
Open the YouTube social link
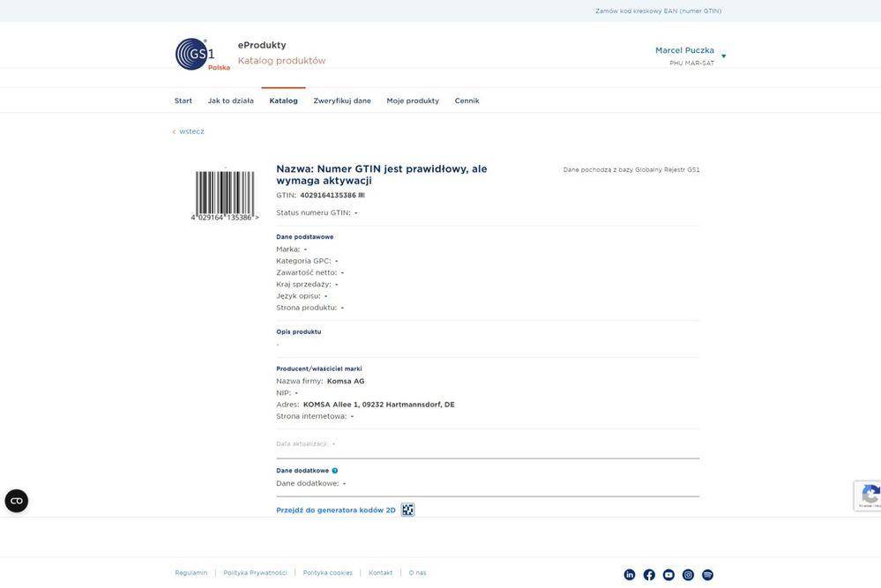pyautogui.click(x=668, y=575)
